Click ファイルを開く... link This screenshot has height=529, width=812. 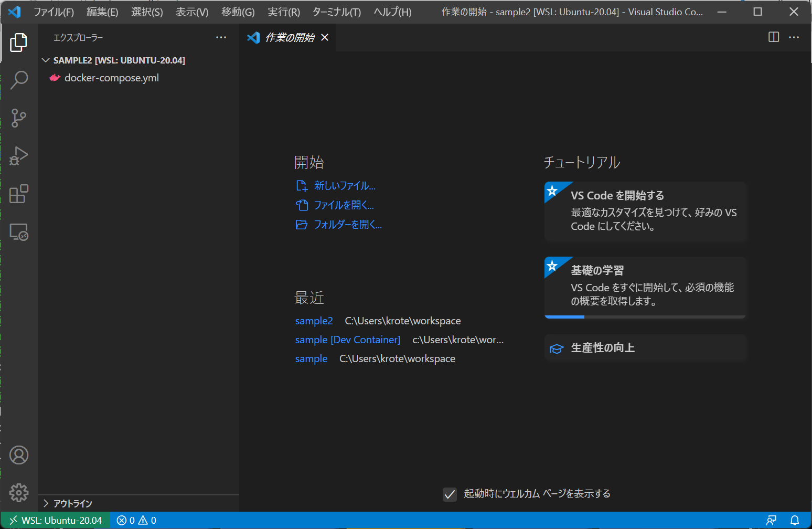pyautogui.click(x=335, y=205)
